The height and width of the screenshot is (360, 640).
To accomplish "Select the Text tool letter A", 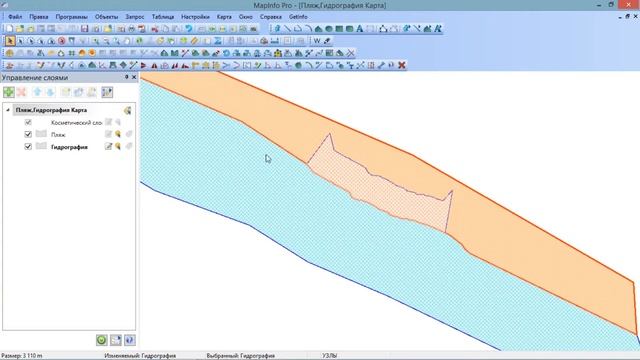I will (x=360, y=29).
